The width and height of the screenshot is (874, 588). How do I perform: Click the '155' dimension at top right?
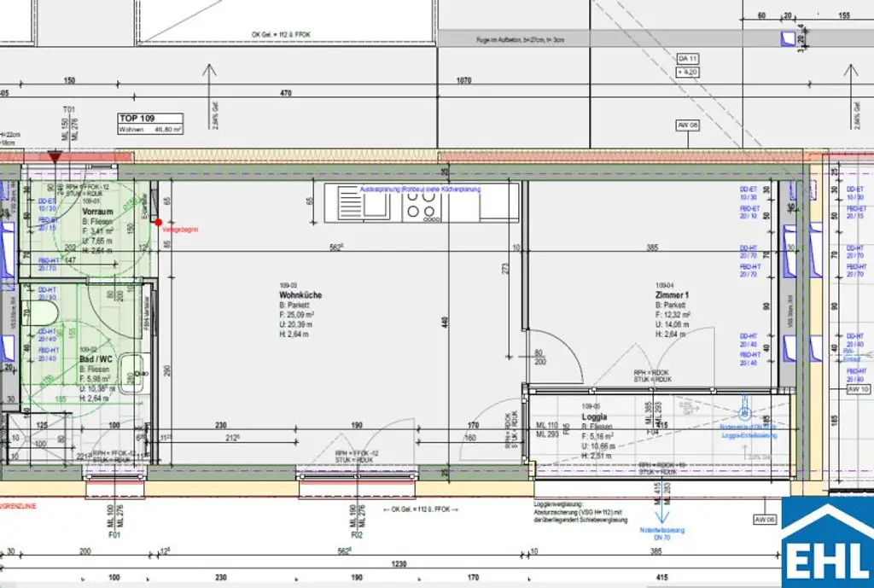[x=844, y=15]
